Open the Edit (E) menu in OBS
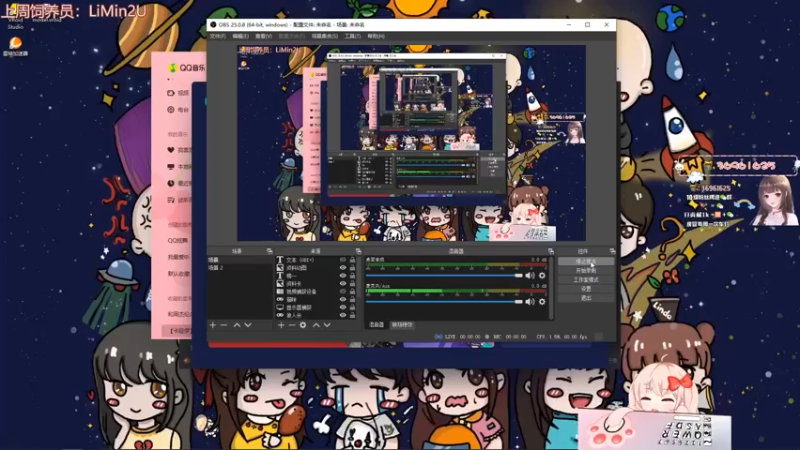 click(x=240, y=36)
